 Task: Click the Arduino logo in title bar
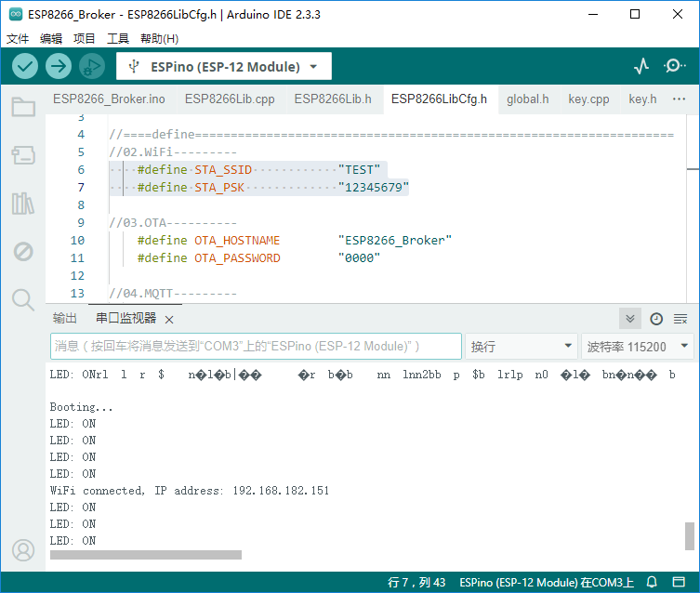point(16,14)
